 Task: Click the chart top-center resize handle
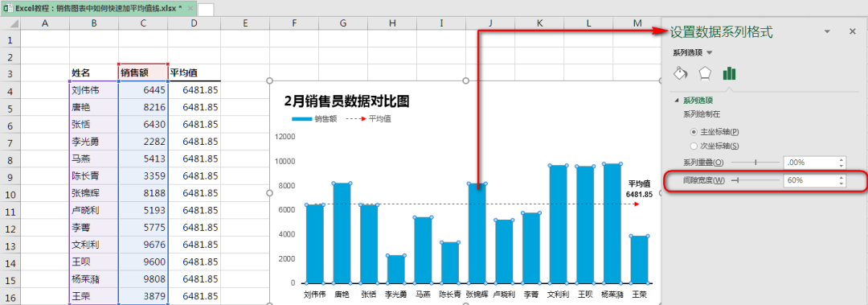tap(465, 81)
